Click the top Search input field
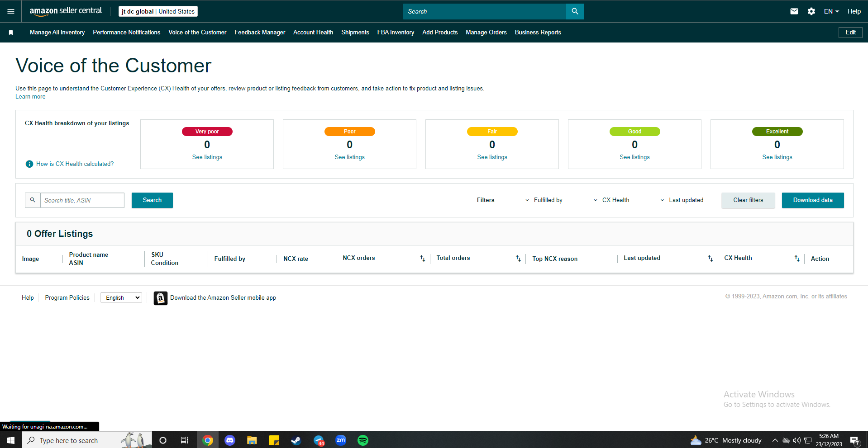 (485, 11)
